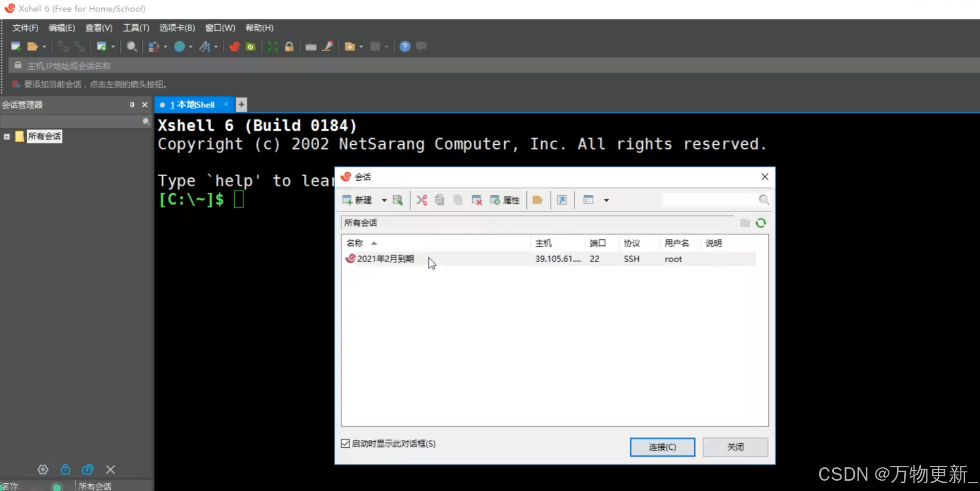Select the 2021年2月到期 session row
980x491 pixels.
point(549,259)
